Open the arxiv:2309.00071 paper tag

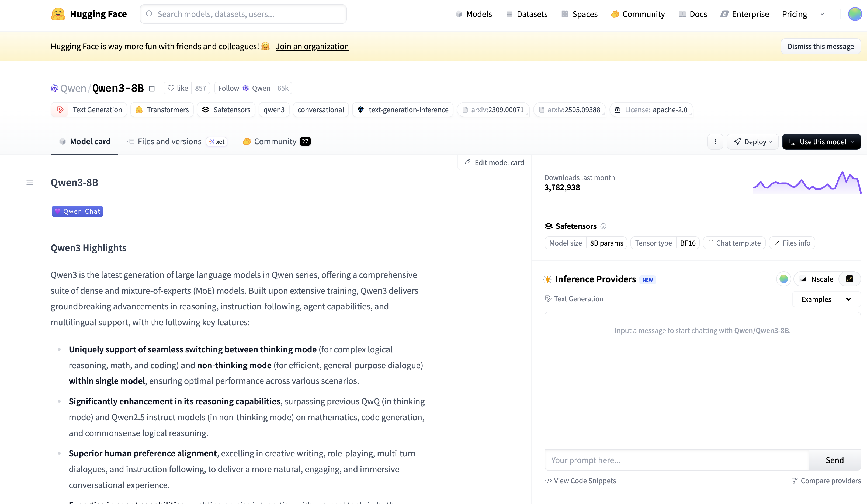(493, 110)
